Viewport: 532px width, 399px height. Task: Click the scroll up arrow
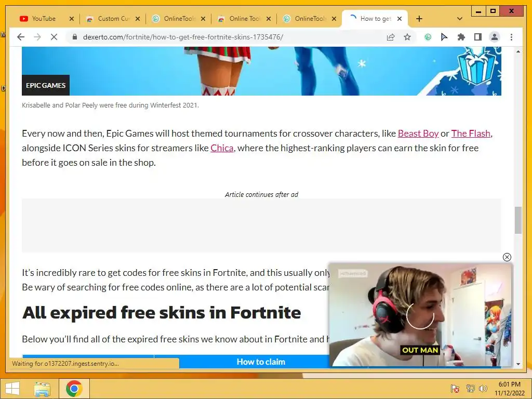pyautogui.click(x=518, y=51)
